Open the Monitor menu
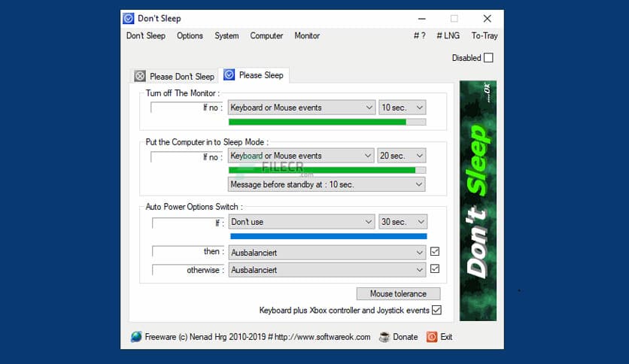 tap(307, 36)
